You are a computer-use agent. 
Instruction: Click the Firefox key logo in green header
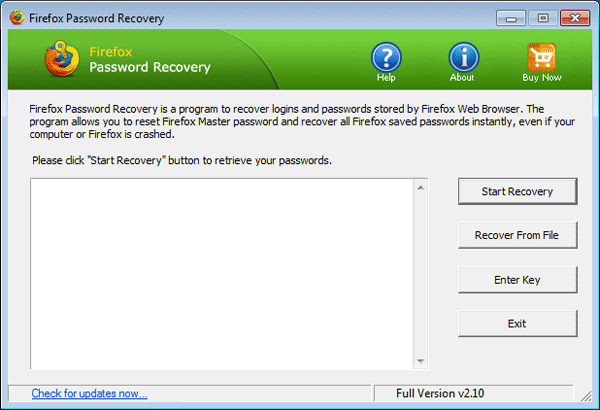[x=62, y=59]
